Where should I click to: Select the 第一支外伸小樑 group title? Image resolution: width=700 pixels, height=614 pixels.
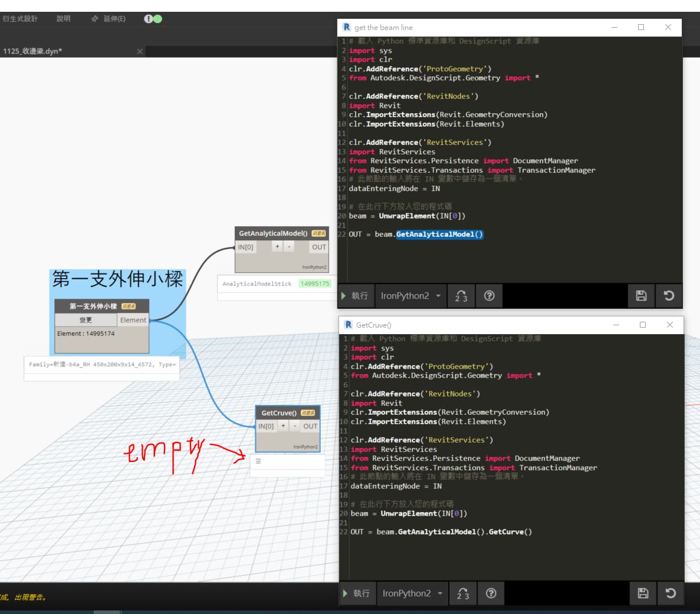point(117,279)
